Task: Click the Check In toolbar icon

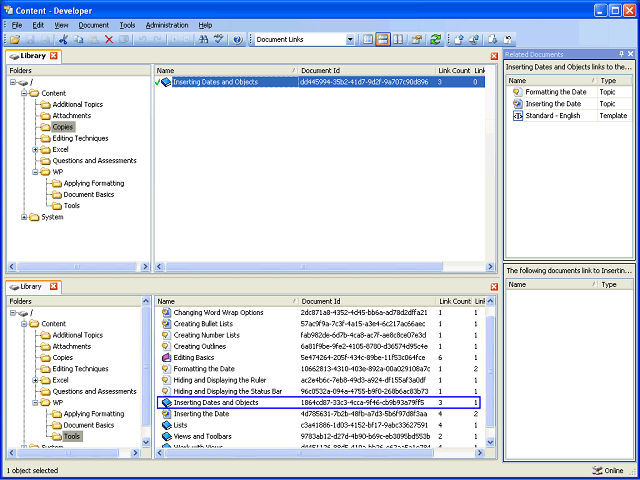Action: (x=459, y=40)
